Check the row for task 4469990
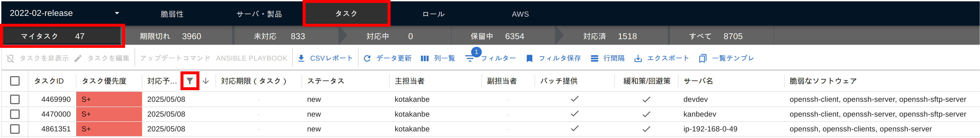Viewport: 980px width, 138px height. click(15, 99)
